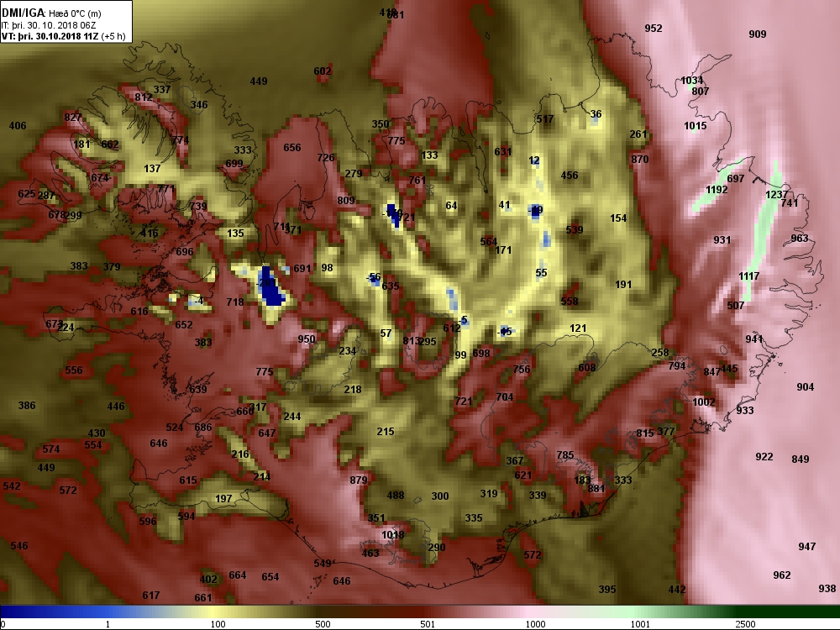Screen dimensions: 840x630
Task: Click the map value 395
Action: (x=606, y=590)
